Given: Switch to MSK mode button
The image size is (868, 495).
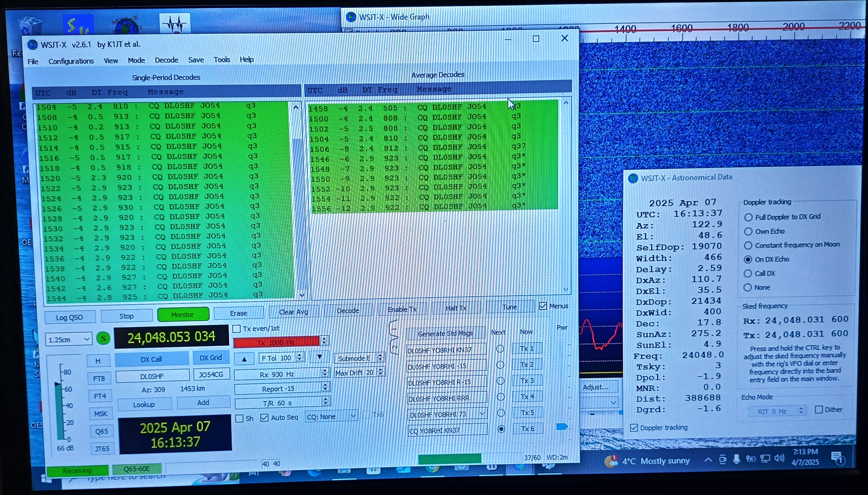Looking at the screenshot, I should (100, 414).
